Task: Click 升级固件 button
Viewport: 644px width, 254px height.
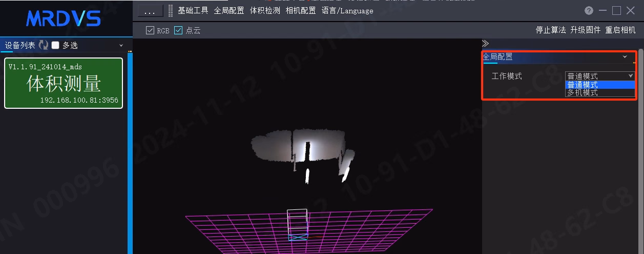Action: click(586, 30)
